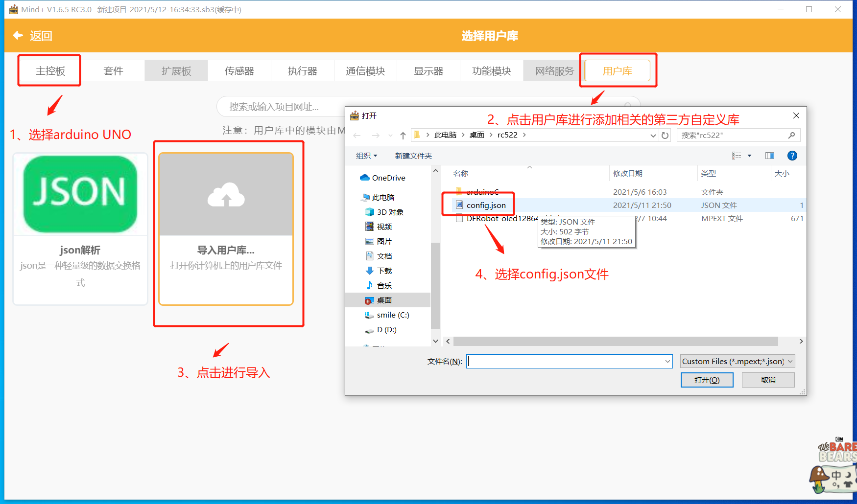Switch to the 套件 tab
857x504 pixels.
[x=113, y=71]
